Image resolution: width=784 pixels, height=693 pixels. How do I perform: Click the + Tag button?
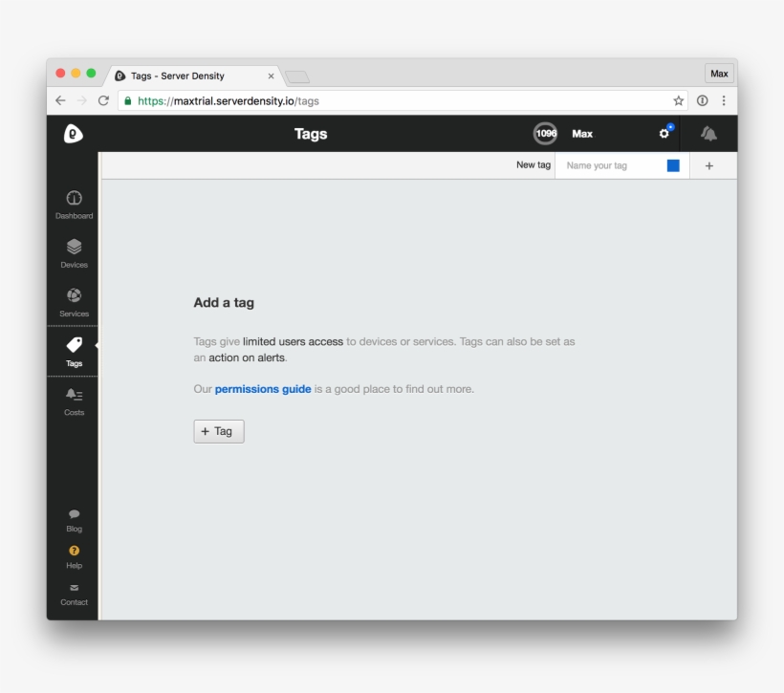point(218,431)
